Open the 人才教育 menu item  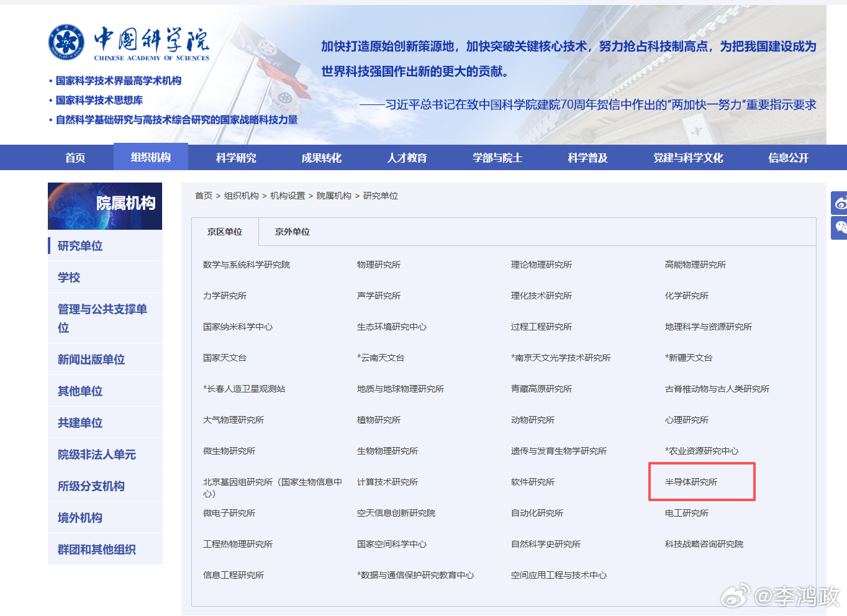(407, 158)
